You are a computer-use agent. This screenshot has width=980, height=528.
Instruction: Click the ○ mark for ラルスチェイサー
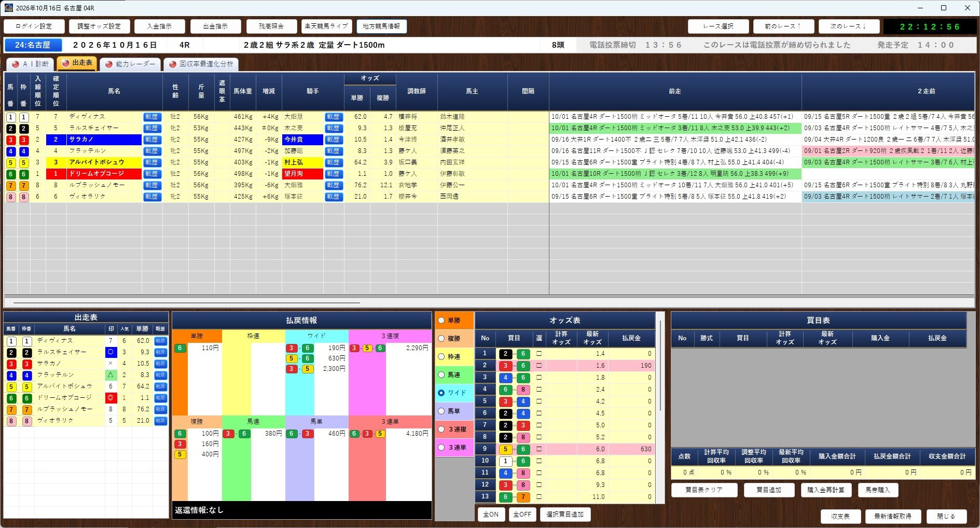pyautogui.click(x=110, y=352)
